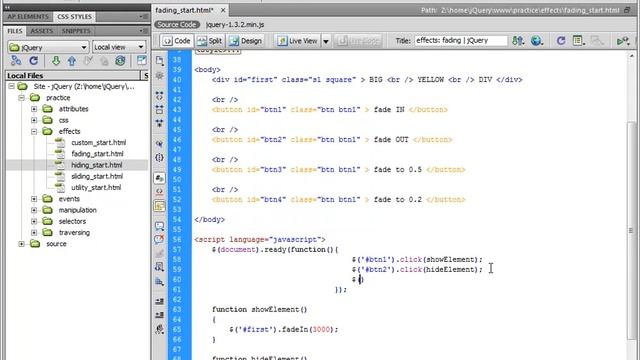Click Apply Comment icon
Screen dimensions: 640x360
[x=160, y=225]
